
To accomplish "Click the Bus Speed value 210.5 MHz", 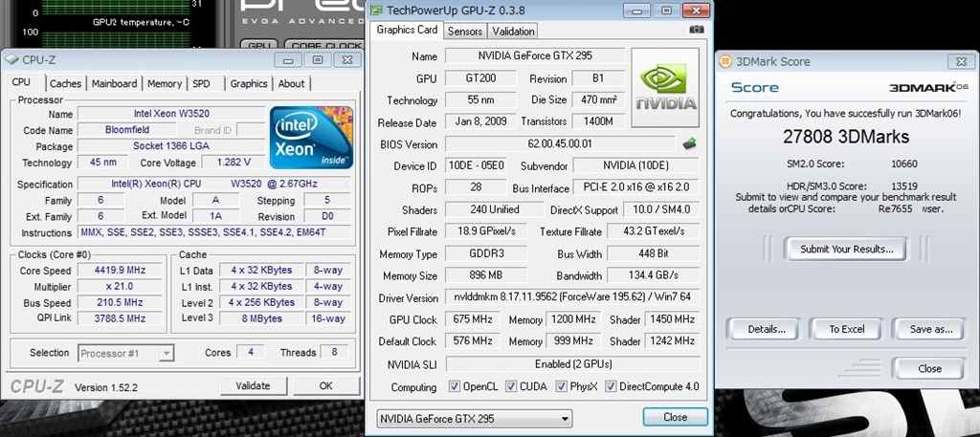I will click(x=120, y=302).
